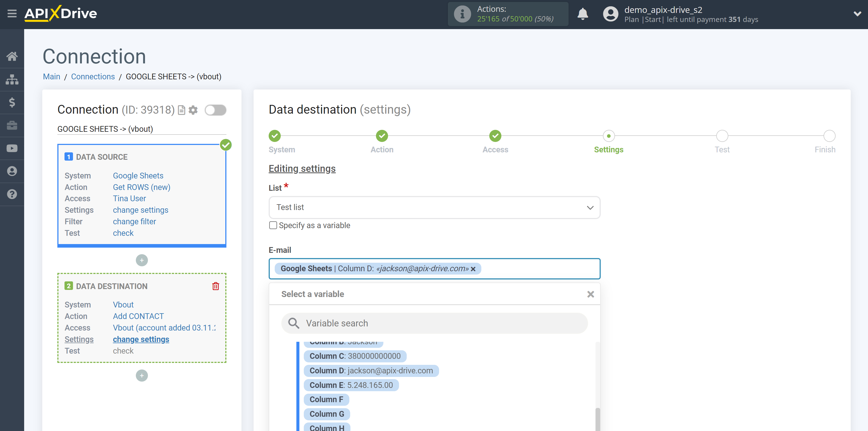This screenshot has width=868, height=431.
Task: Click the variable search magnifier icon
Action: tap(293, 323)
